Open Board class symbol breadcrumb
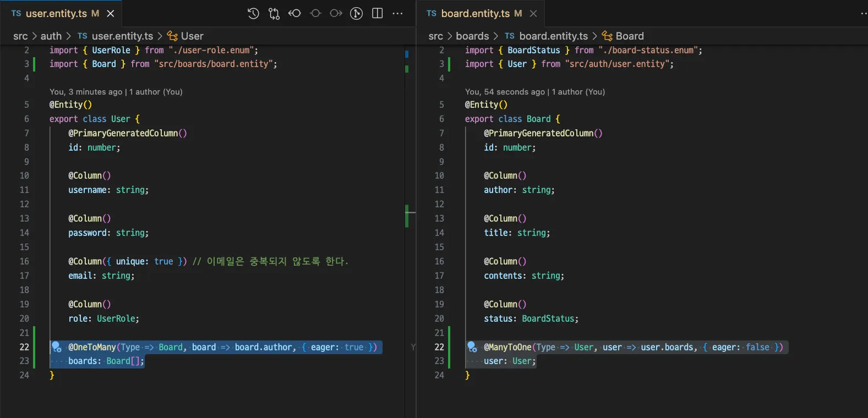 click(x=629, y=36)
